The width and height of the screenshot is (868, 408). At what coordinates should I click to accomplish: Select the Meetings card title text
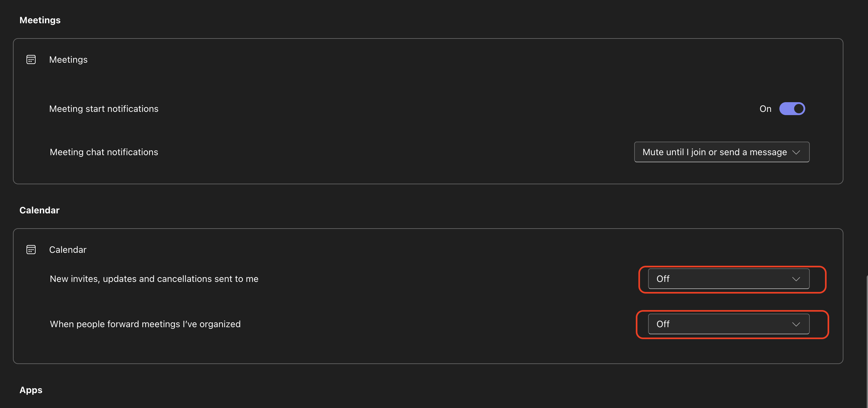click(69, 59)
